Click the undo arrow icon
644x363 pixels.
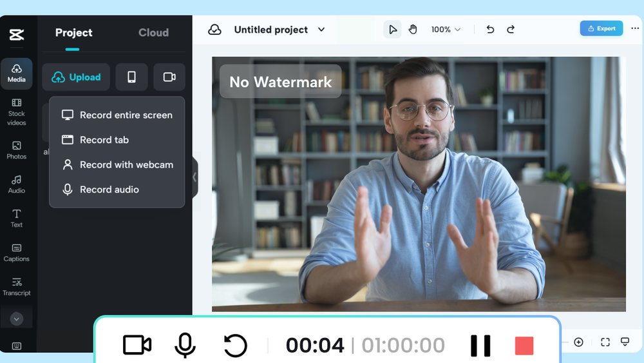pos(490,29)
